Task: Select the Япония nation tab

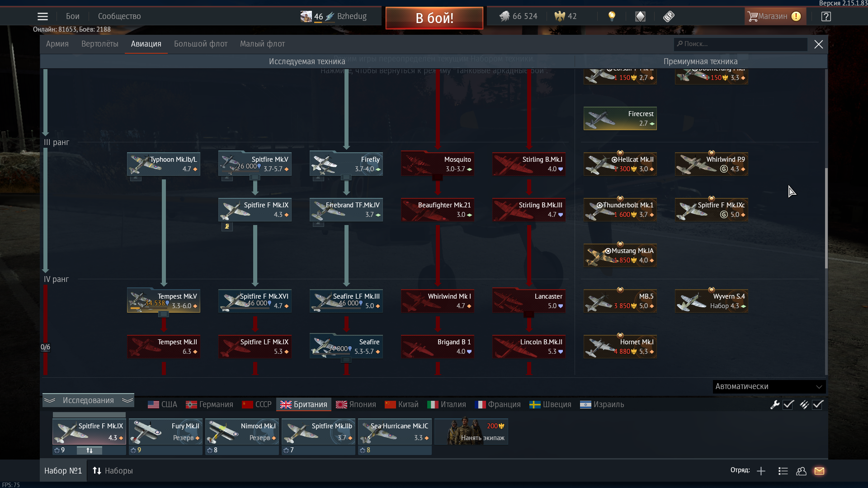Action: (x=356, y=404)
